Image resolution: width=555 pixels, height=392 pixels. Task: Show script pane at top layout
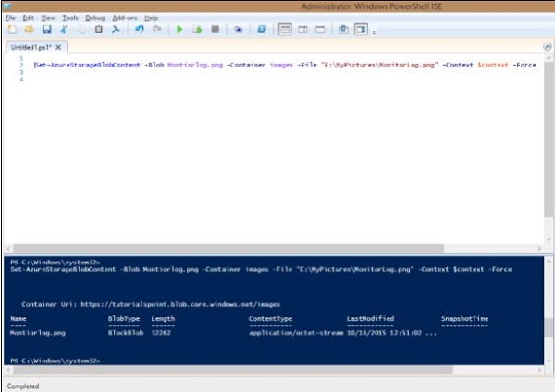(x=286, y=30)
